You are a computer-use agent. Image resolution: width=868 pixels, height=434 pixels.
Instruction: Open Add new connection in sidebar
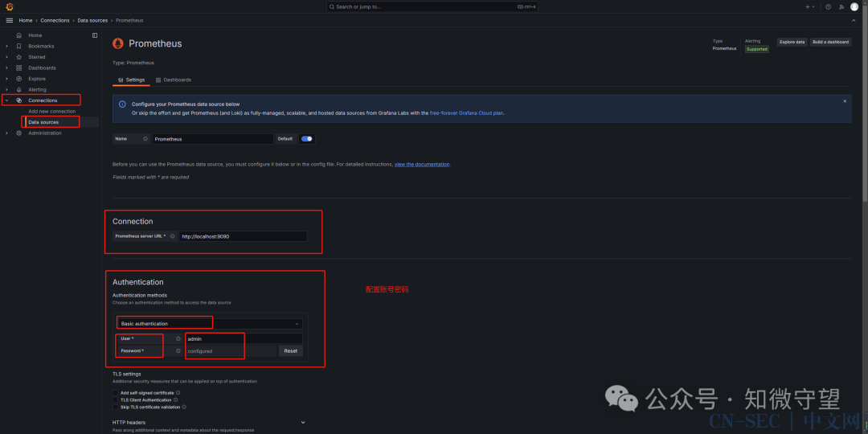52,111
